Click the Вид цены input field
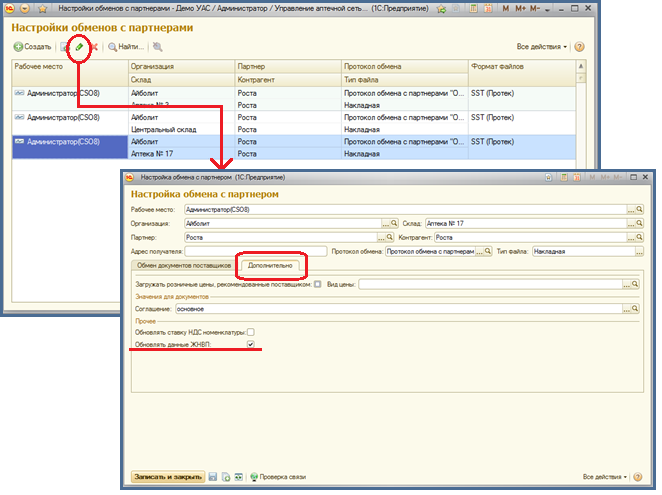Image resolution: width=662 pixels, height=495 pixels. coord(491,284)
